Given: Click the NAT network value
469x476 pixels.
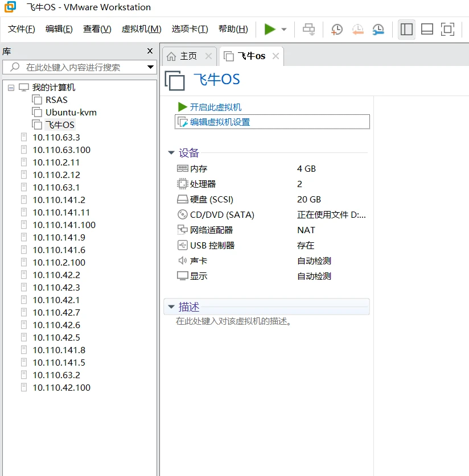Looking at the screenshot, I should click(x=306, y=230).
